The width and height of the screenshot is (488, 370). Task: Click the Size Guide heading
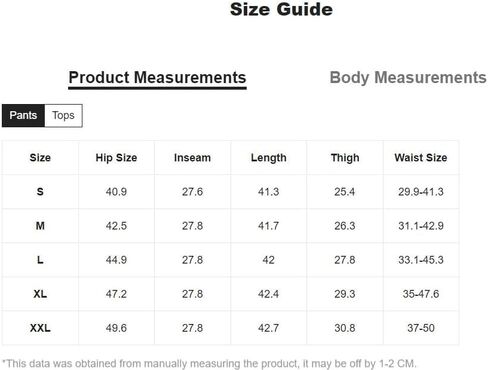pyautogui.click(x=281, y=9)
